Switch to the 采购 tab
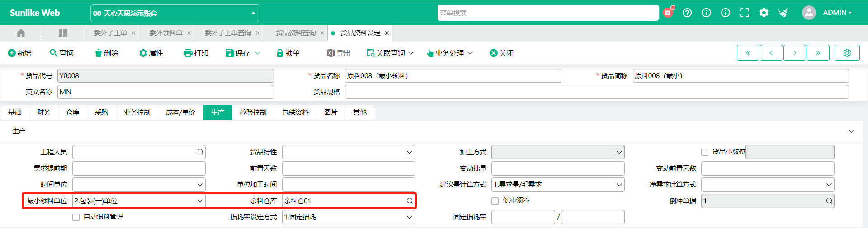The width and height of the screenshot is (868, 228). tap(102, 112)
